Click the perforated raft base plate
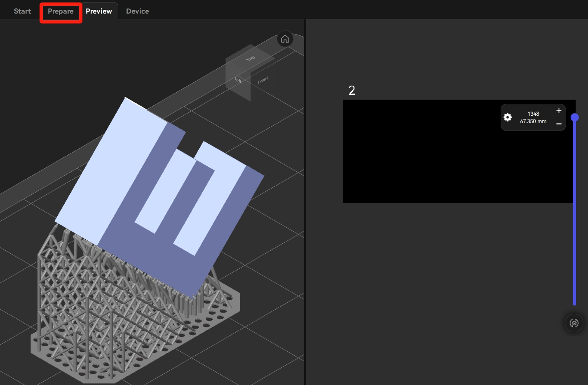Image resolution: width=588 pixels, height=385 pixels. [x=62, y=358]
